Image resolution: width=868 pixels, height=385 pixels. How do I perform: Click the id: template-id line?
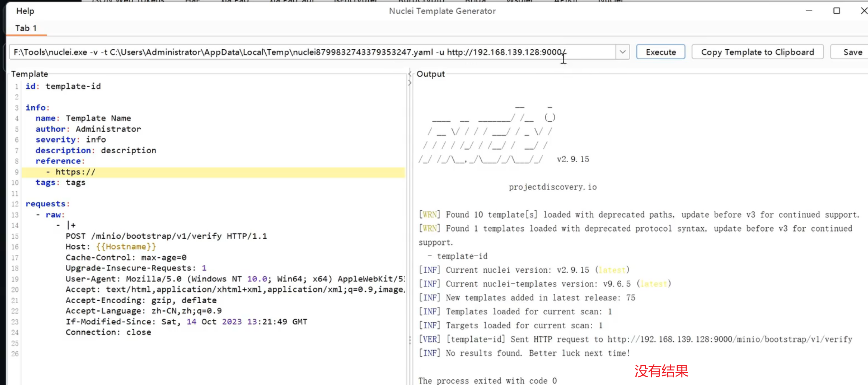click(63, 86)
